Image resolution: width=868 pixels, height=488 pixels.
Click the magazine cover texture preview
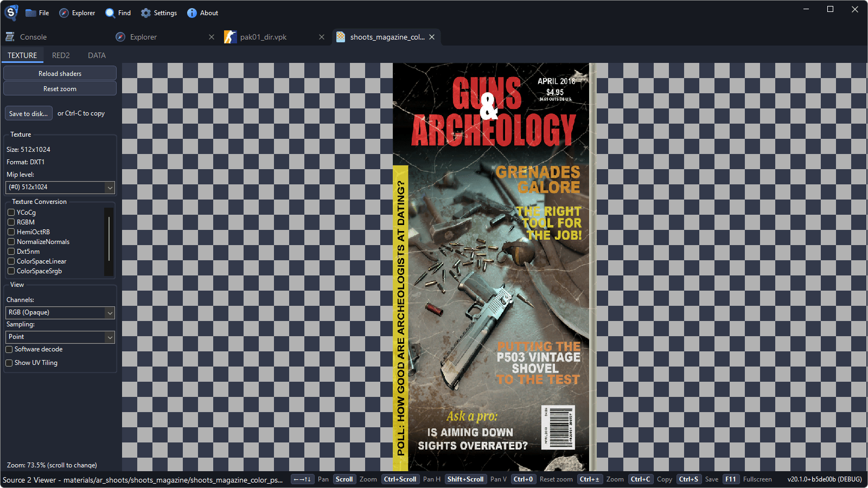coord(494,267)
